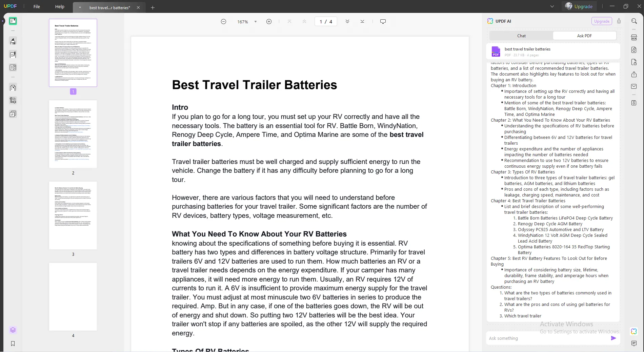Click the purple Upgrade button in AI panel
644x352 pixels.
(602, 21)
